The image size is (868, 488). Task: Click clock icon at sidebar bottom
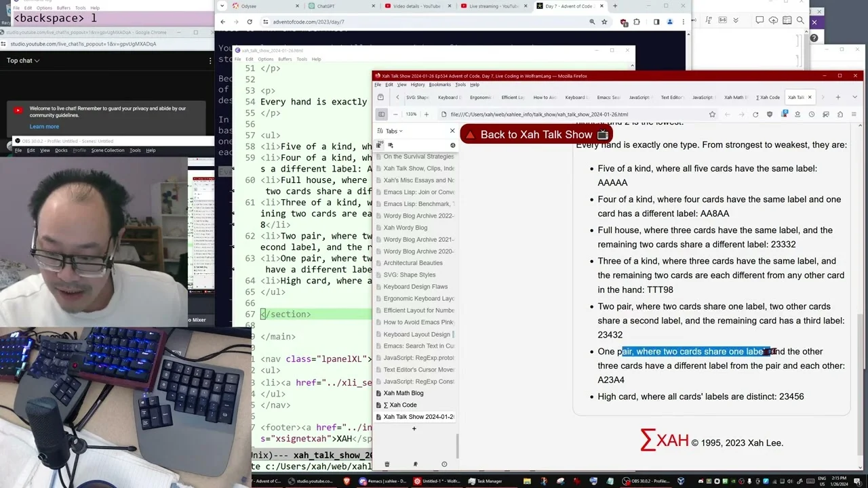444,464
